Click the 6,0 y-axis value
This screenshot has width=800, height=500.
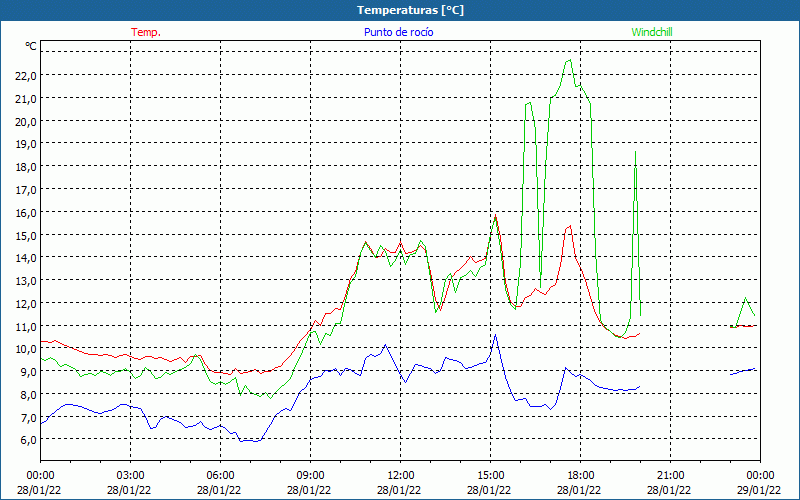tap(29, 440)
